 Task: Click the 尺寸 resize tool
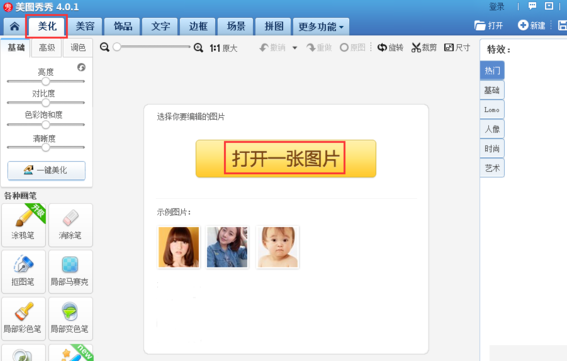click(x=457, y=47)
